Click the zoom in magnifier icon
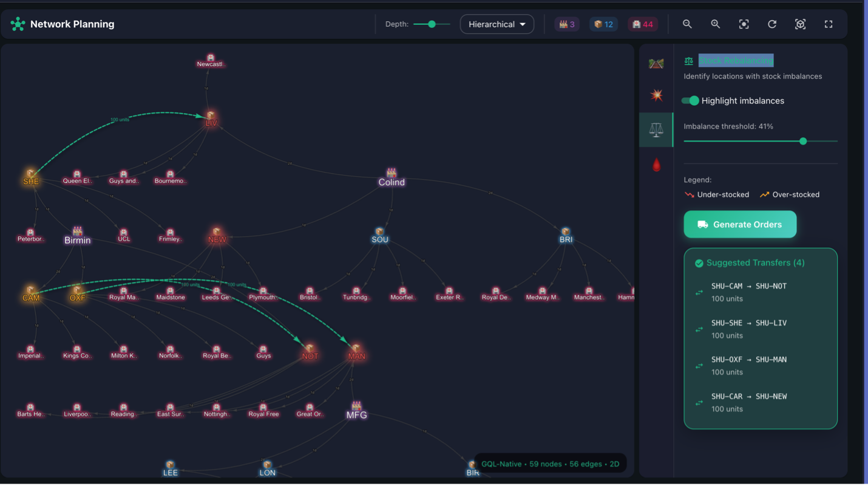The width and height of the screenshot is (868, 486). click(716, 24)
